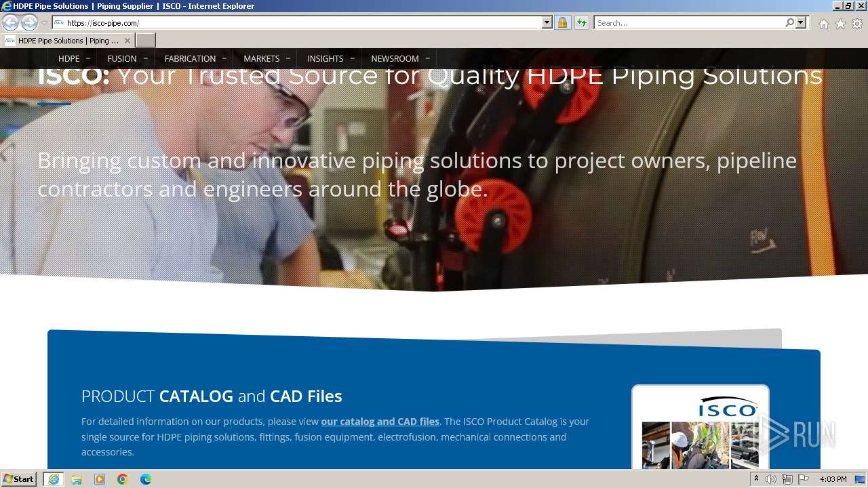Click the security lock icon
This screenshot has width=868, height=488.
coord(562,22)
